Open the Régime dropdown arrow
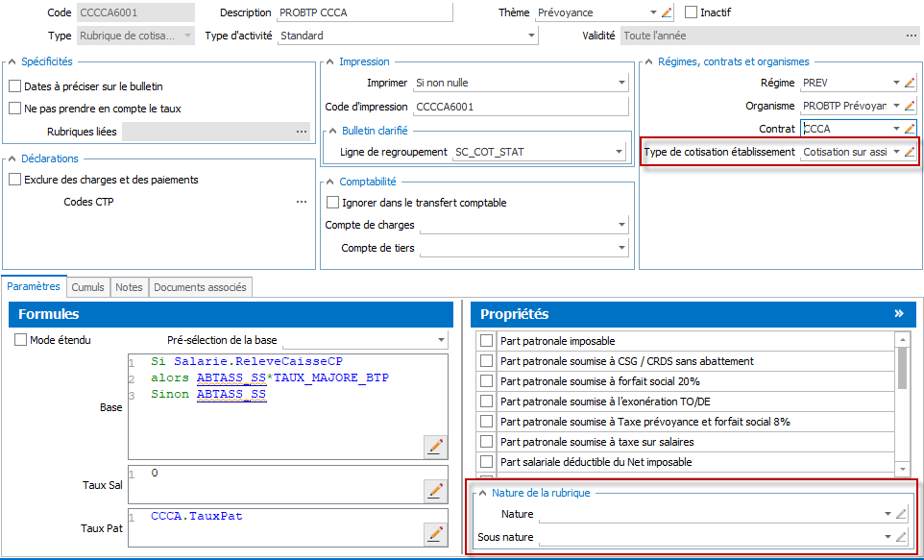The width and height of the screenshot is (924, 560). (896, 84)
